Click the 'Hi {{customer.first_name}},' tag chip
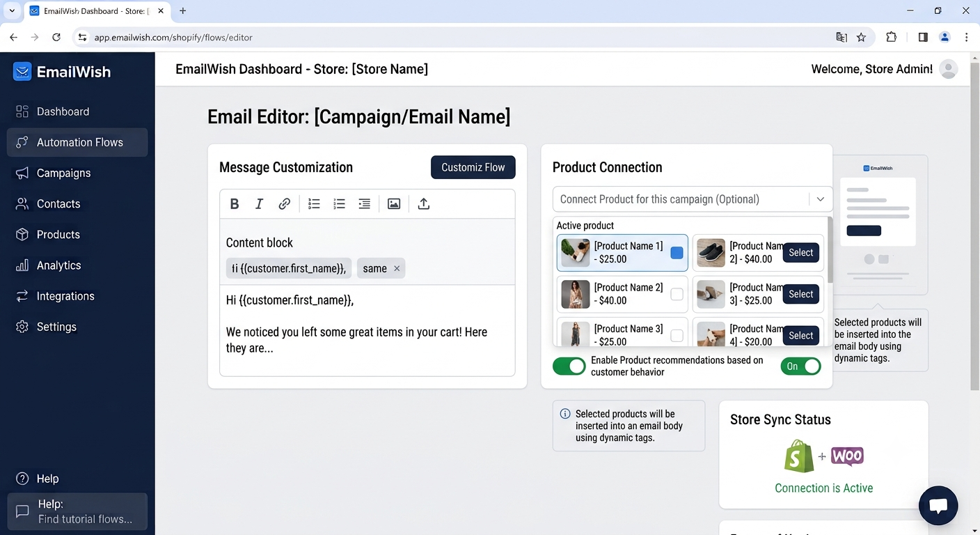The image size is (980, 535). tap(289, 269)
